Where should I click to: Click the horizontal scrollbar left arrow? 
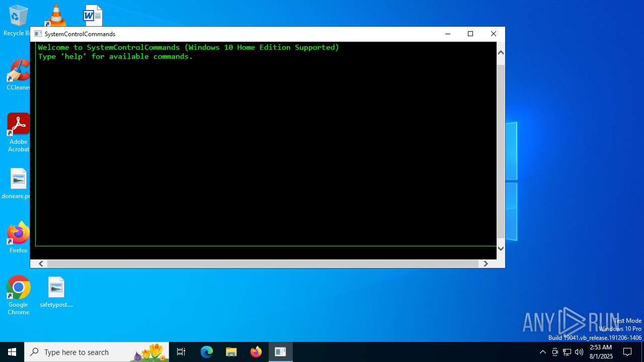pos(41,263)
